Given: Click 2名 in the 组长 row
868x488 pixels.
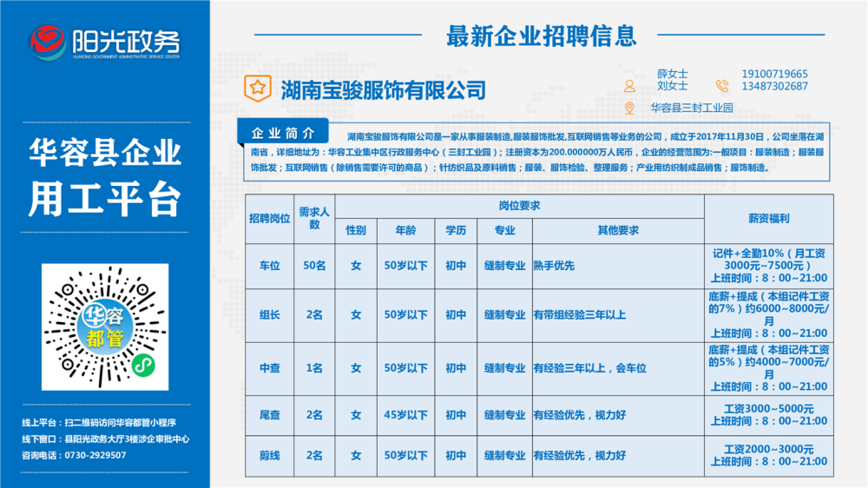Looking at the screenshot, I should 314,315.
